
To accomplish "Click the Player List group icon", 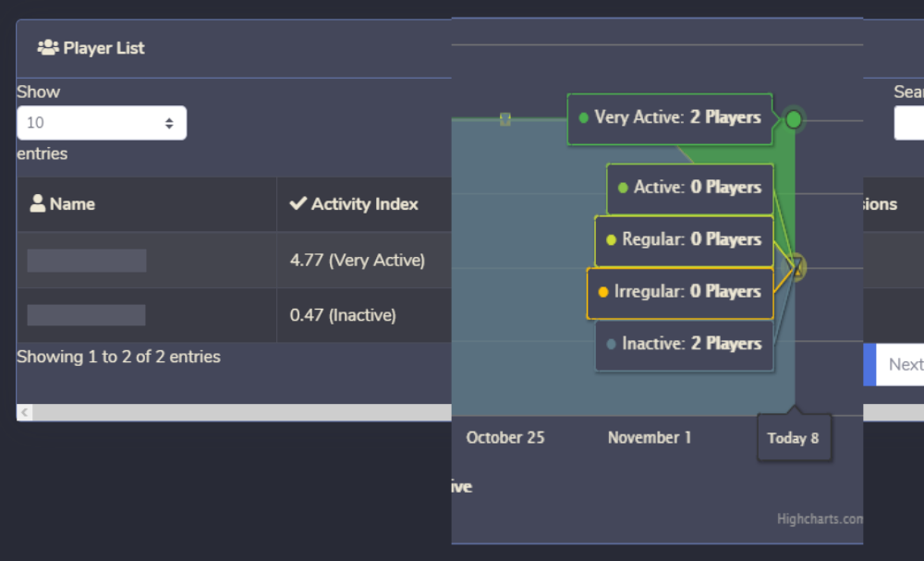I will (x=45, y=48).
